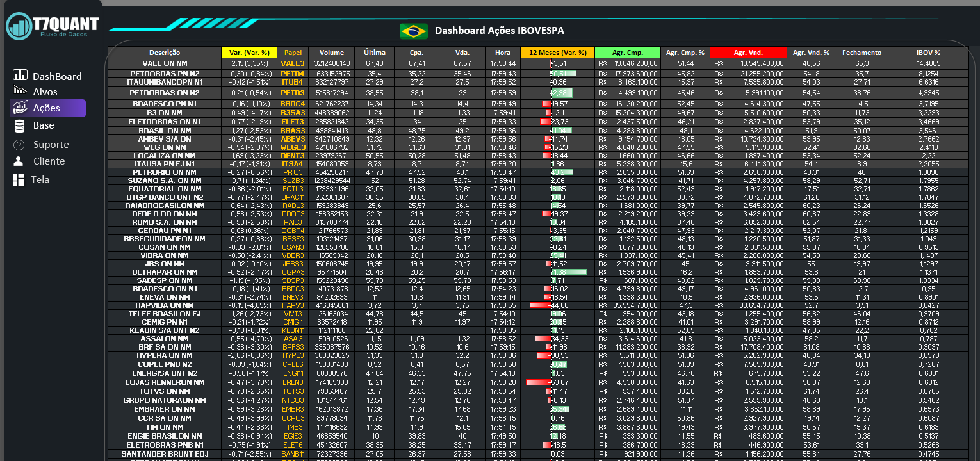Click the Brazil flag icon

[413, 31]
